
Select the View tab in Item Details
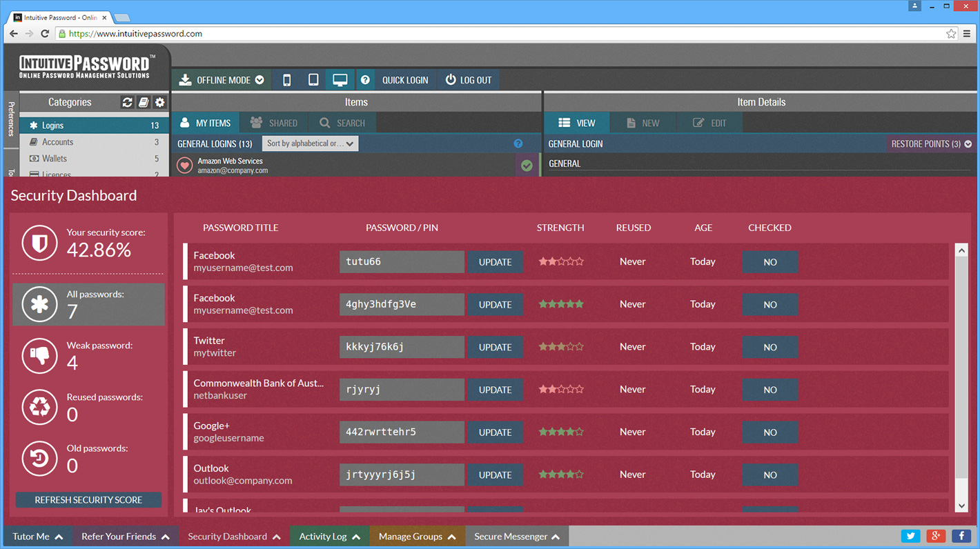[577, 123]
